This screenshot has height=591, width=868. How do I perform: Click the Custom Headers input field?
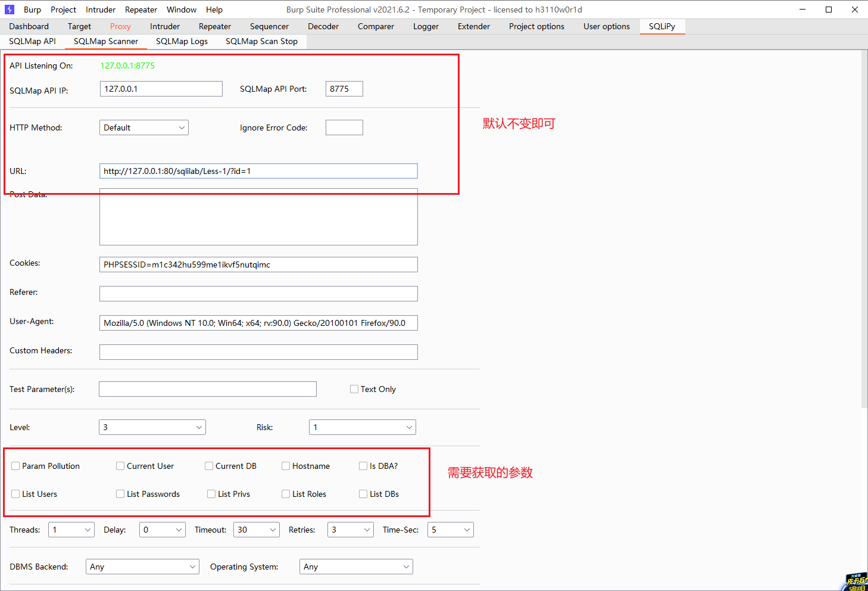coord(258,352)
